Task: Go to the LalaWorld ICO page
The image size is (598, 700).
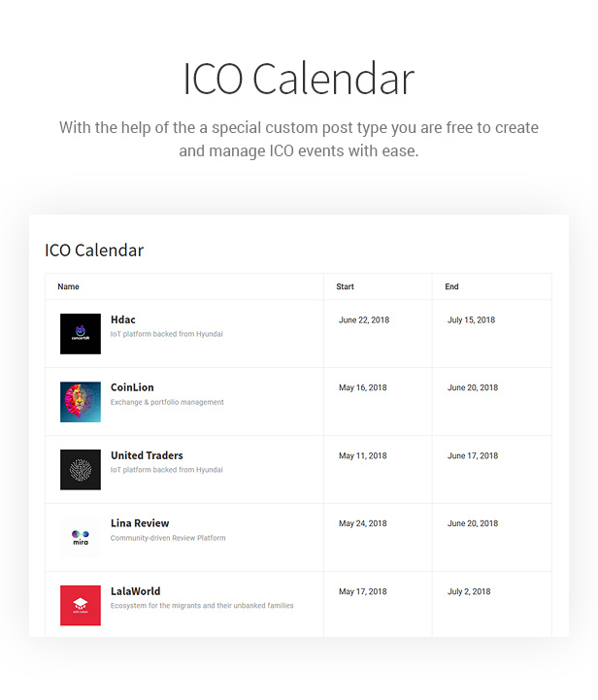Action: click(136, 591)
